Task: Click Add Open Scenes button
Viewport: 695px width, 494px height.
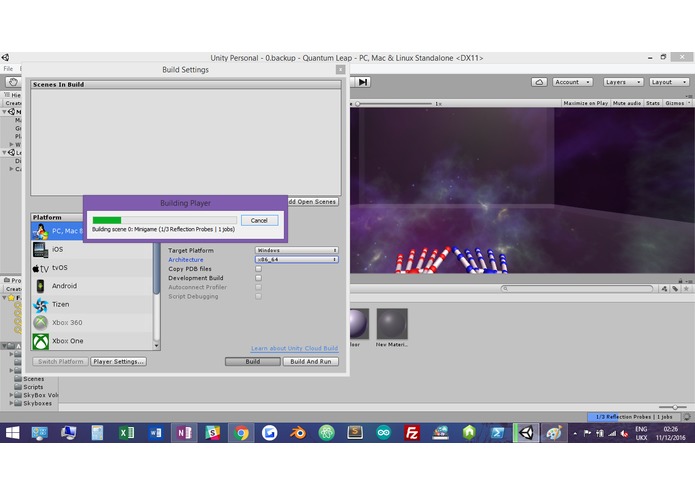Action: [313, 202]
